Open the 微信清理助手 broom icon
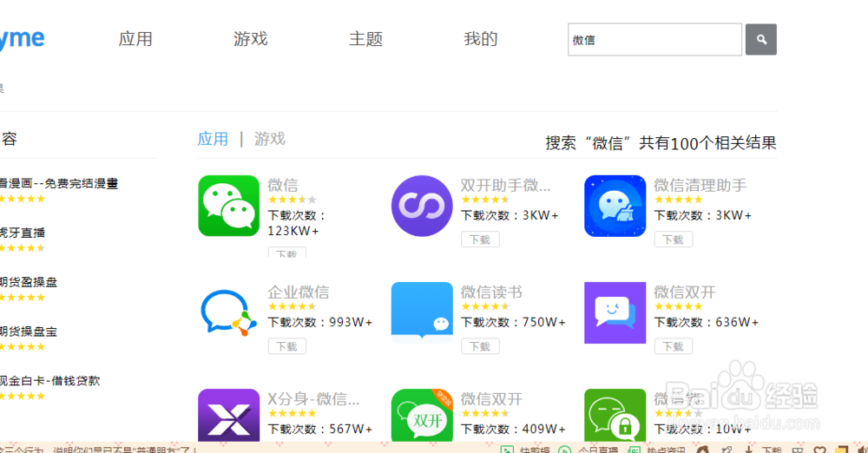Image resolution: width=868 pixels, height=453 pixels. pyautogui.click(x=615, y=206)
